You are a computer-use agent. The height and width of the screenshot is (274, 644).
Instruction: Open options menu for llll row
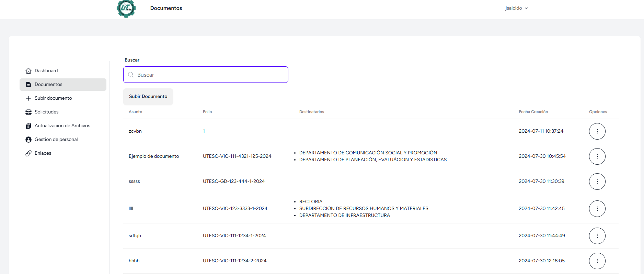pos(597,209)
